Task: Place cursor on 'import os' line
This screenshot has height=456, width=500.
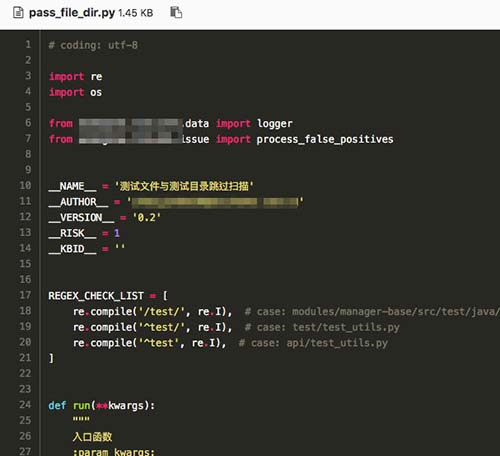Action: pos(76,92)
